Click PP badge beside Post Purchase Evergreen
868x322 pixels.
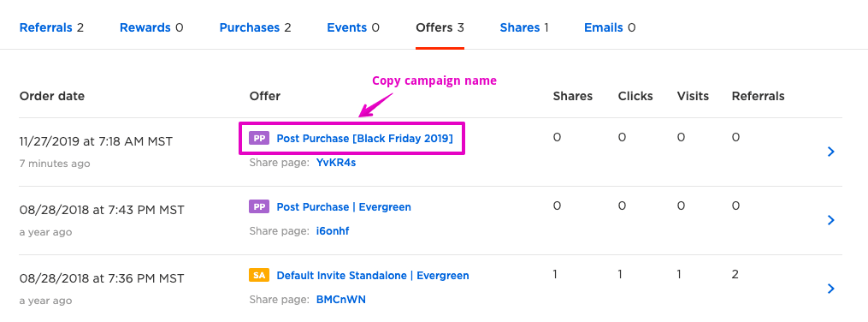pyautogui.click(x=259, y=206)
